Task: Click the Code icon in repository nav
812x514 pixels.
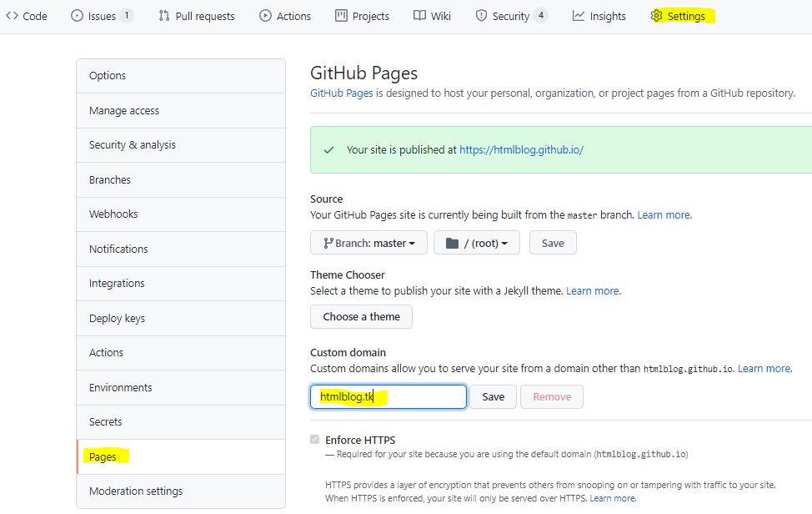Action: pos(12,15)
